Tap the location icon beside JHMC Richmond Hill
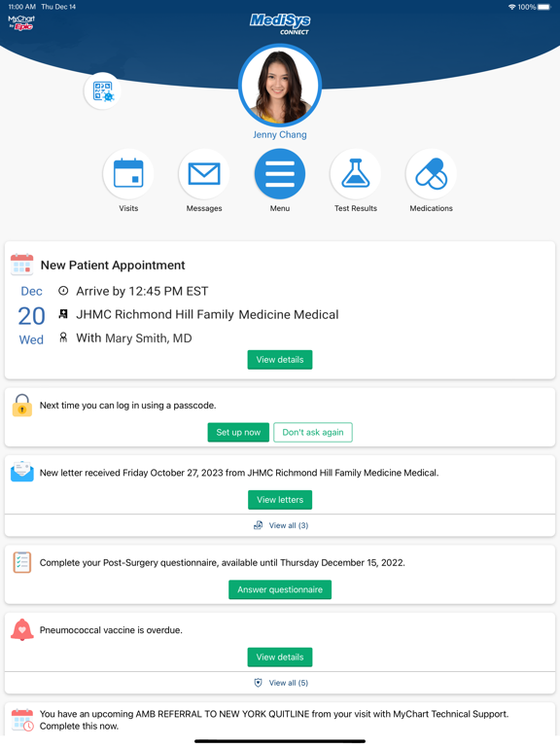This screenshot has height=747, width=560. coord(63,314)
